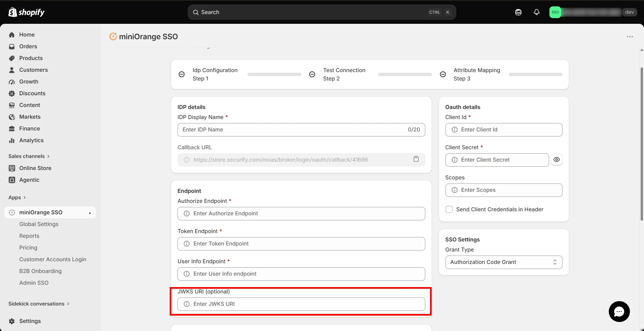644x331 pixels.
Task: Click the Customers person icon
Action: coord(12,70)
